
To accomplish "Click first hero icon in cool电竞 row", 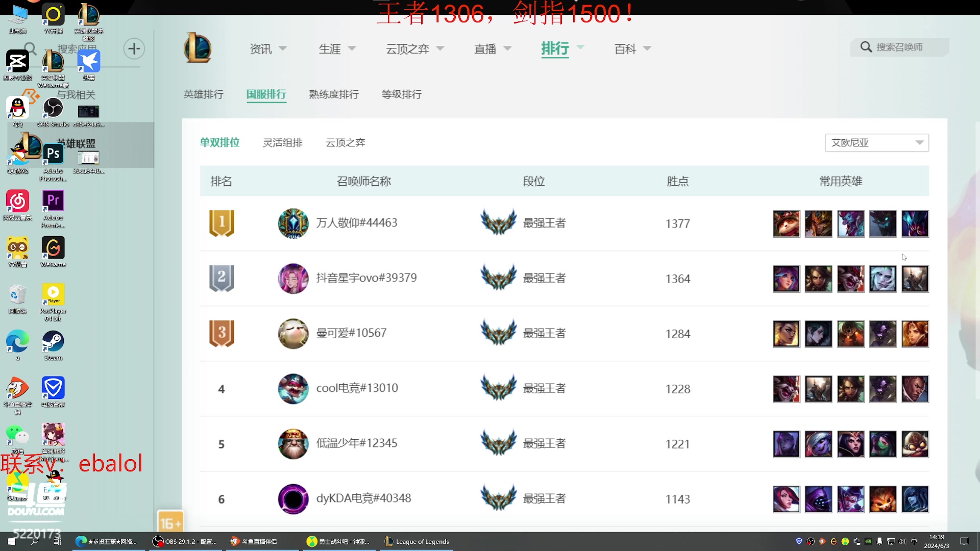I will (786, 389).
